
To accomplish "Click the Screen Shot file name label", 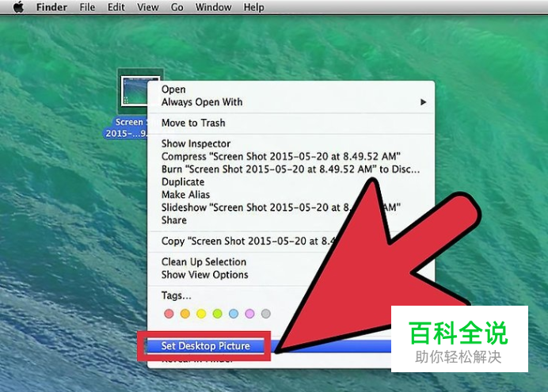I will pyautogui.click(x=126, y=127).
